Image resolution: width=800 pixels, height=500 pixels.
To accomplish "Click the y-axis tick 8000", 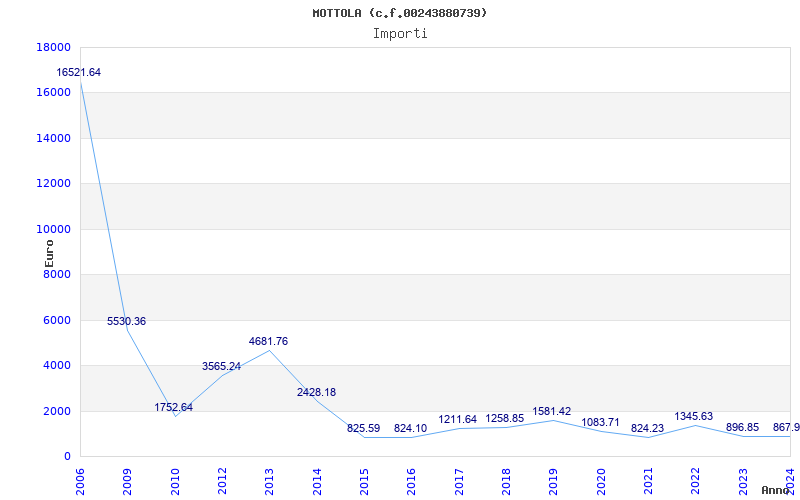I will [57, 274].
